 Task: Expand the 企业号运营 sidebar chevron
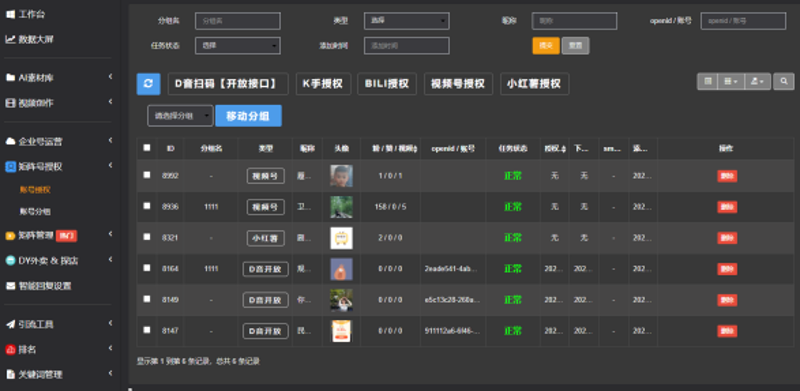coord(110,141)
